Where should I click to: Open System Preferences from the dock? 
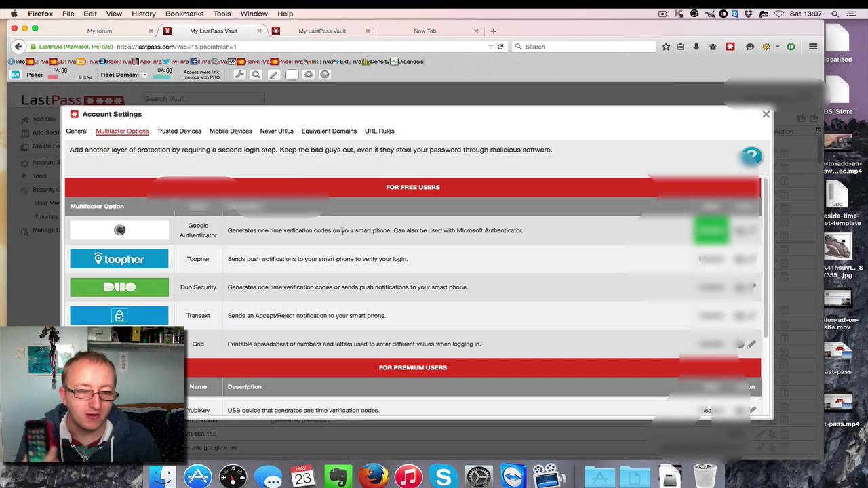pyautogui.click(x=478, y=476)
